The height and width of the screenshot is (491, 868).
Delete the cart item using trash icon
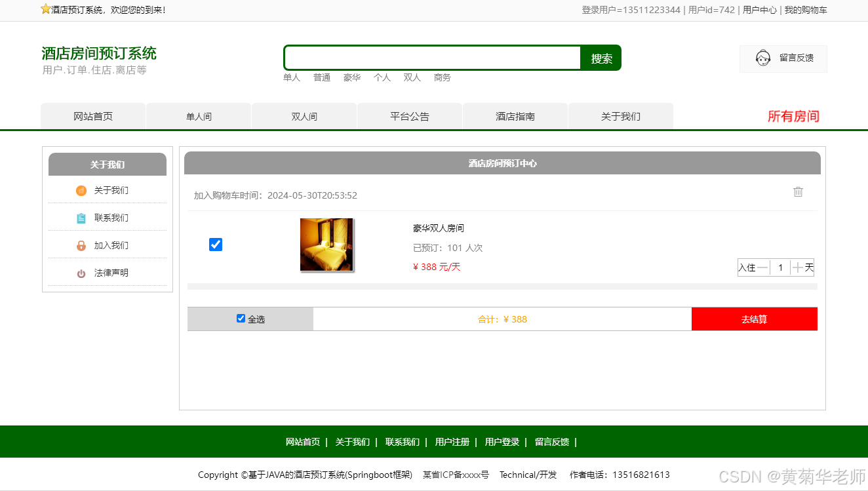point(798,192)
